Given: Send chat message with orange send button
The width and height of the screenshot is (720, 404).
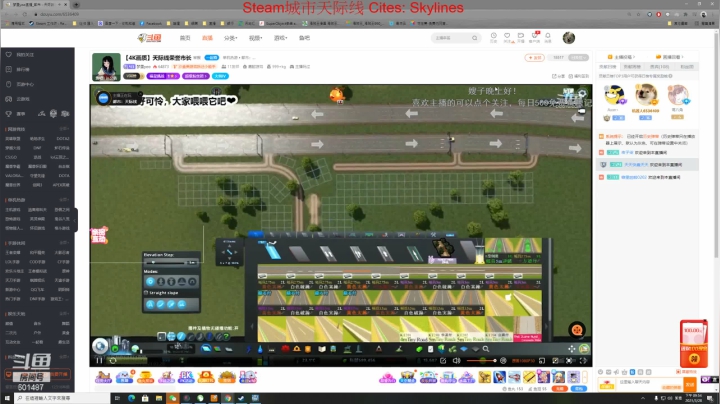Looking at the screenshot, I should click(x=690, y=384).
